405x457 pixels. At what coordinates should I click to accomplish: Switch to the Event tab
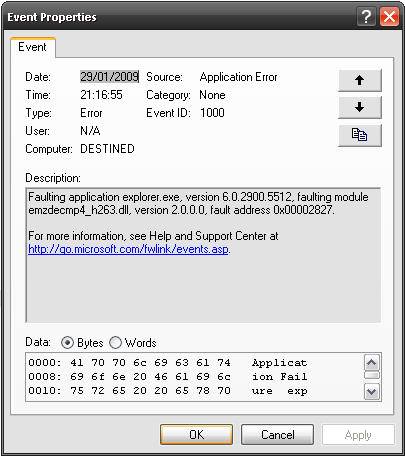32,47
